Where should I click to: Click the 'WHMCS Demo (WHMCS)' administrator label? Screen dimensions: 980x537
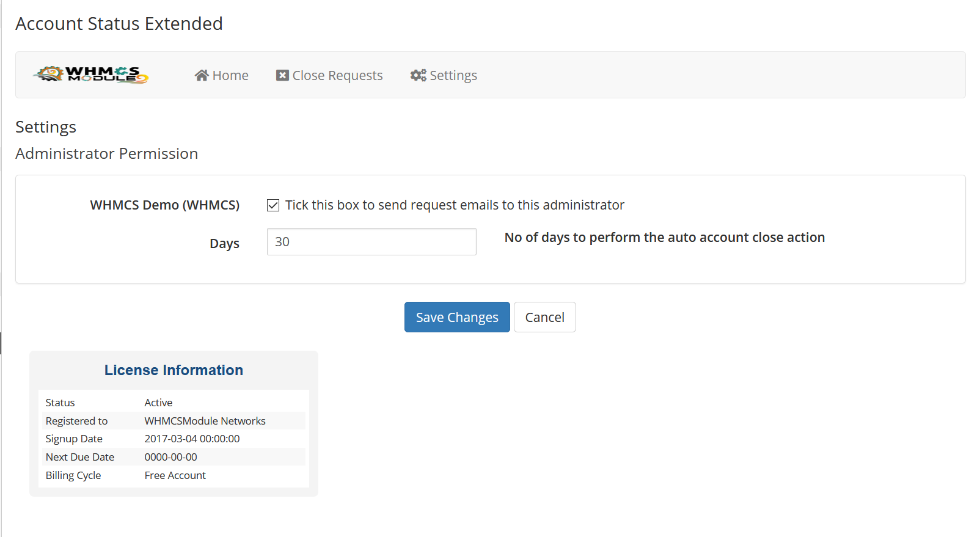pos(165,205)
